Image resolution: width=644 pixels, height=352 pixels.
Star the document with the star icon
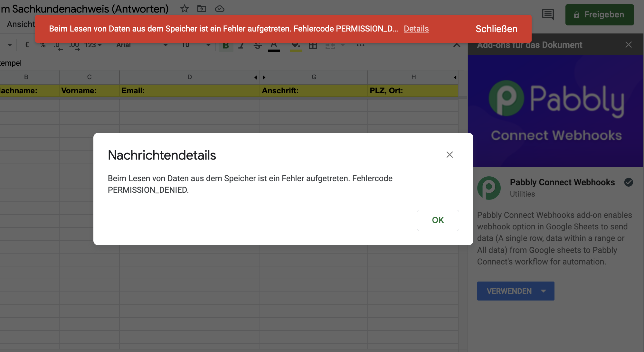point(185,9)
